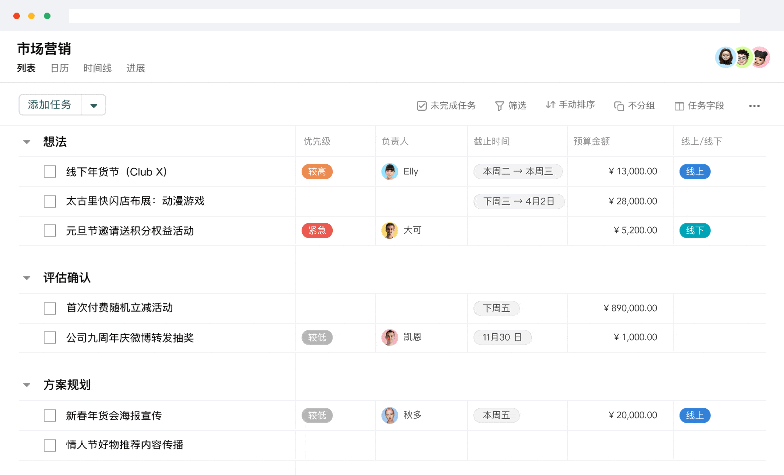Screen dimensions: 784x475
Task: Click 大可's avatar in assignee column
Action: (x=390, y=230)
